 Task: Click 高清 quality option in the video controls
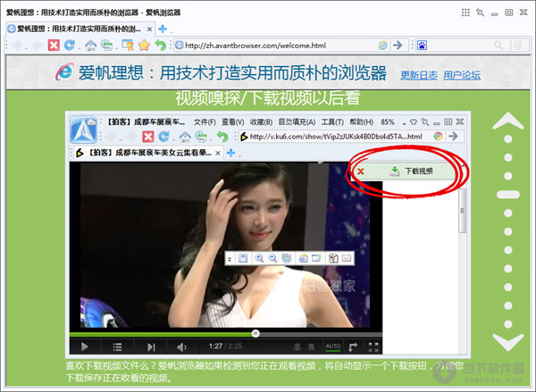[x=304, y=346]
